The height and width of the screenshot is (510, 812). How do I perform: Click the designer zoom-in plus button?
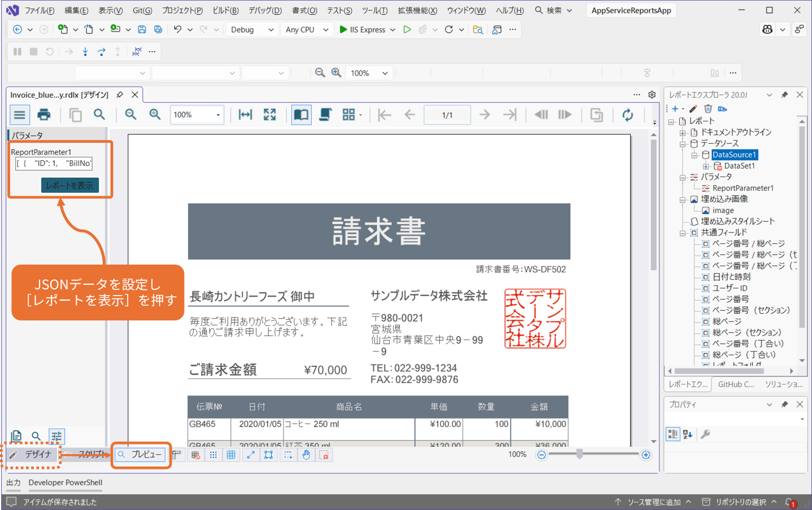point(646,455)
